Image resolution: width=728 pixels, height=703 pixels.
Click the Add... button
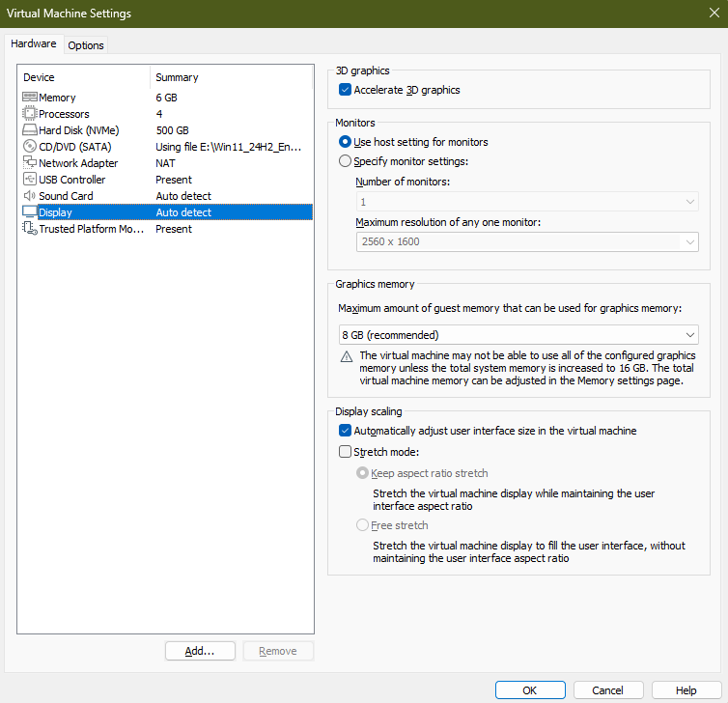(x=200, y=651)
